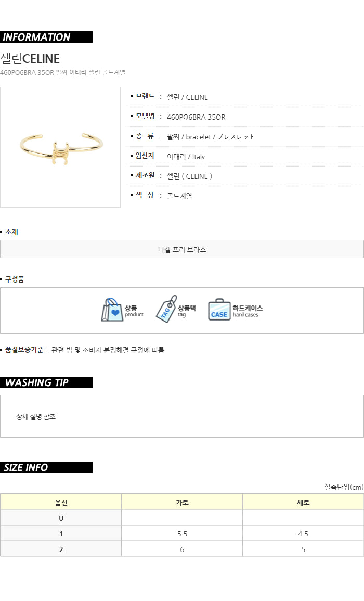Click the 이태리 / Italy origin value
The height and width of the screenshot is (601, 364).
click(x=186, y=157)
